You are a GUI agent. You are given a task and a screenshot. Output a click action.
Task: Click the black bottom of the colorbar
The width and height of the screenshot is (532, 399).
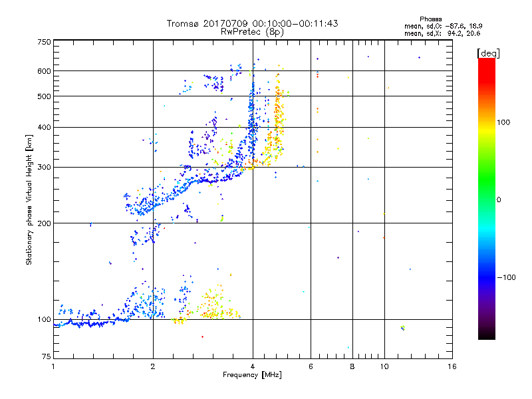(486, 336)
